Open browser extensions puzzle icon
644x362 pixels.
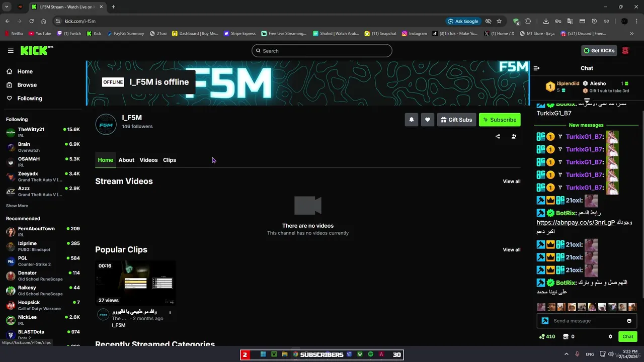528,21
